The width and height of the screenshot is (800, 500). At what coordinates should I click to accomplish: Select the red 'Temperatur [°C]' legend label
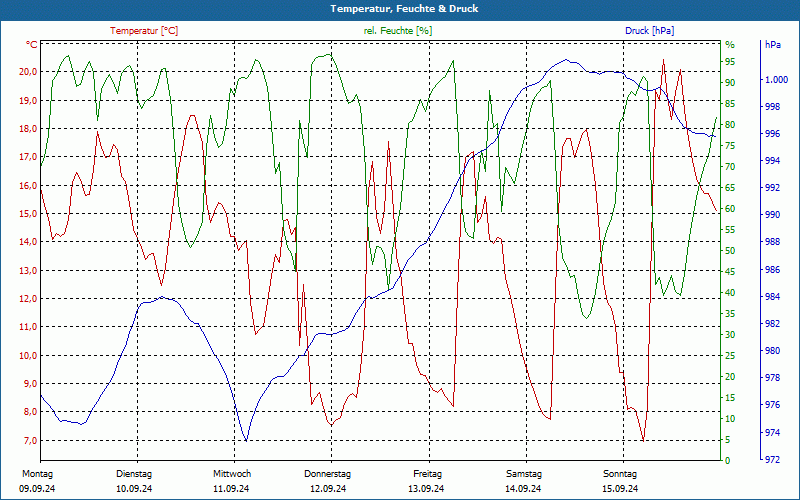click(x=144, y=31)
